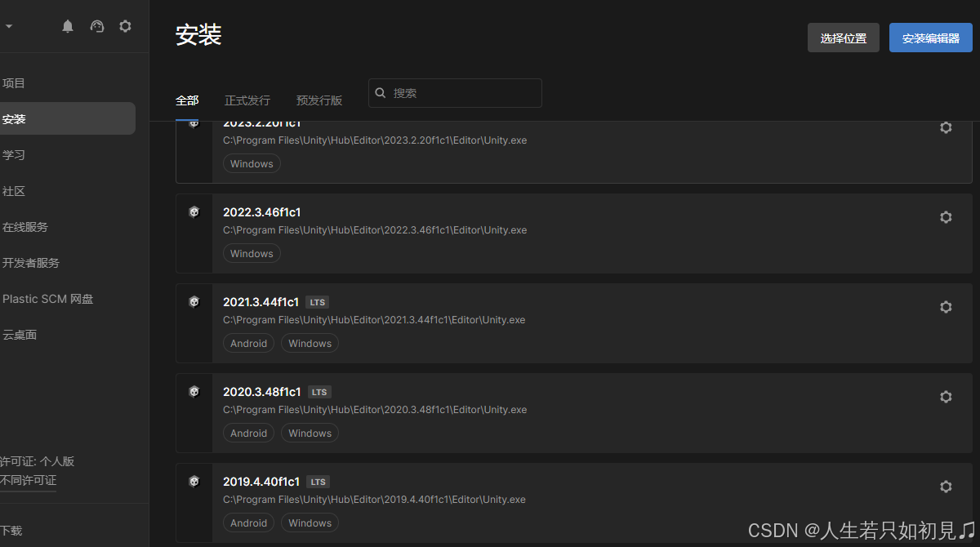The image size is (980, 547).
Task: Select the 2022.3.46f1c1 version title
Action: point(262,212)
